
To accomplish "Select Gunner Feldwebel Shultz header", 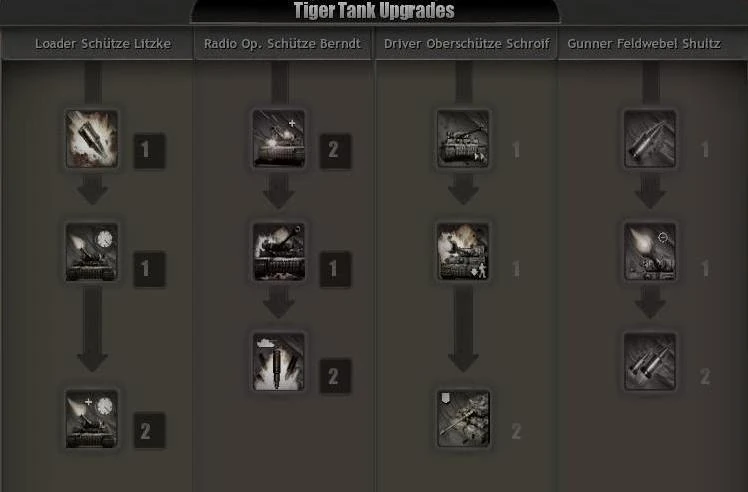I will (644, 44).
